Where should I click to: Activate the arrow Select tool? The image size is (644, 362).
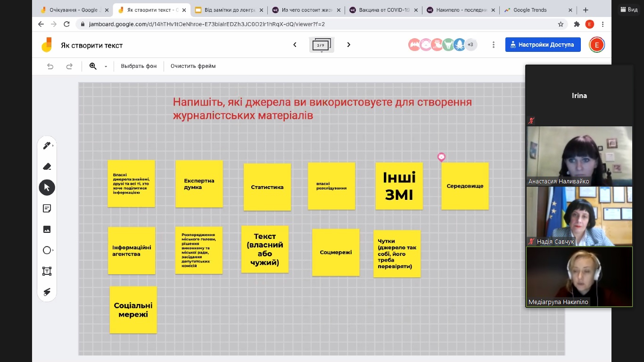coord(47,188)
